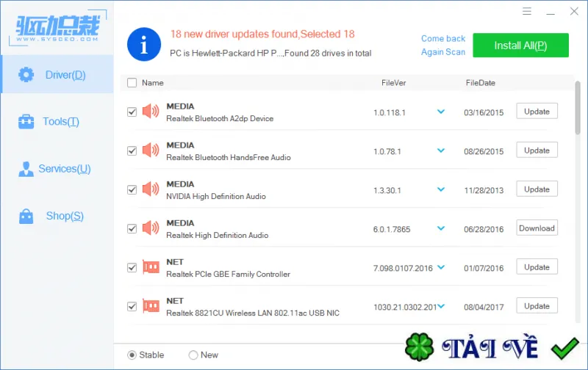The height and width of the screenshot is (370, 588).
Task: Click the driver list vertical scrollbar
Action: tap(578, 107)
